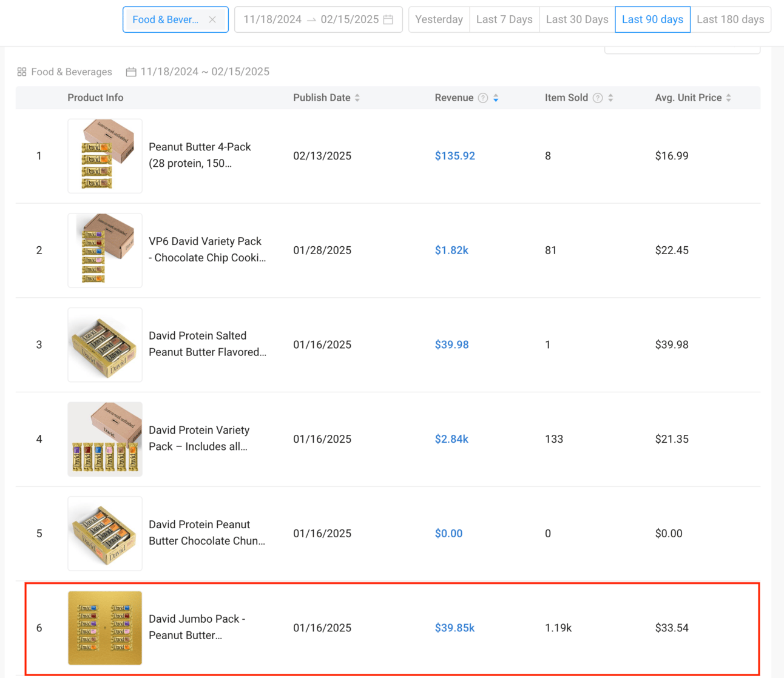Open the VP6 David Variety Pack title
Image resolution: width=784 pixels, height=678 pixels.
pos(208,250)
